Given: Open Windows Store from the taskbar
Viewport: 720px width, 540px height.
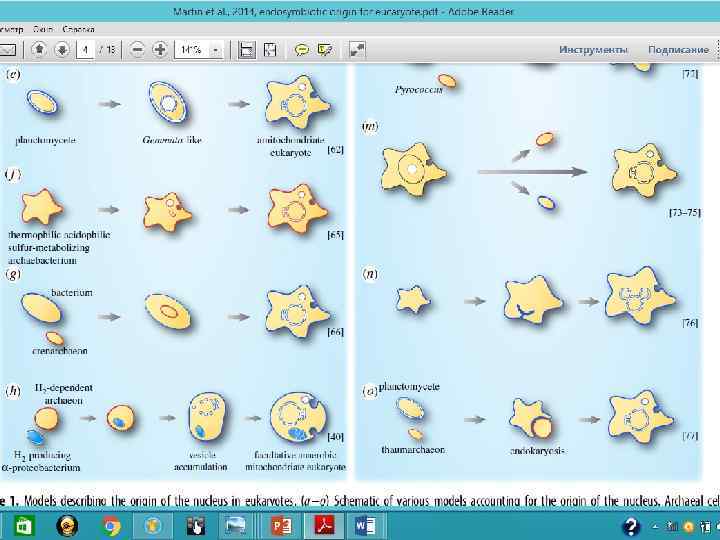Looking at the screenshot, I should click(x=23, y=526).
